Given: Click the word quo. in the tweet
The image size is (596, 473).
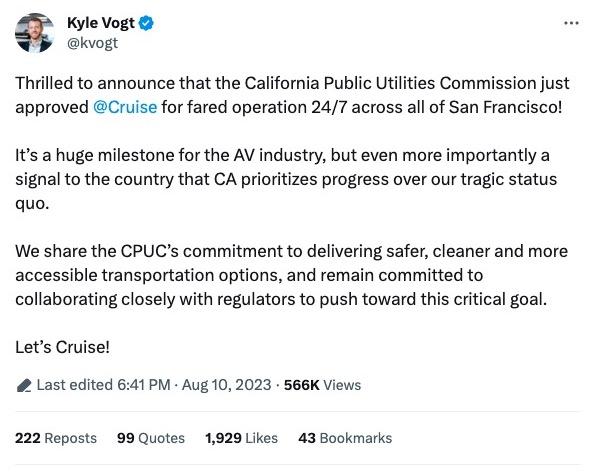Looking at the screenshot, I should [32, 204].
